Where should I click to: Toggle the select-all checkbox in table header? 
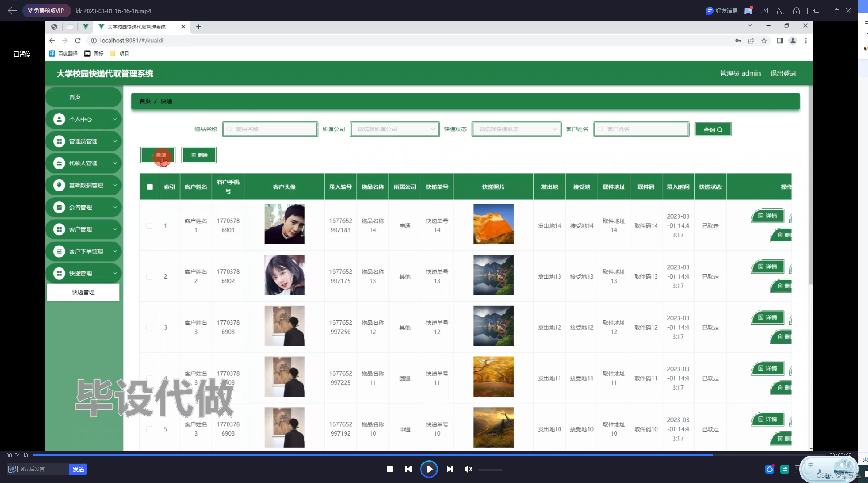click(150, 187)
